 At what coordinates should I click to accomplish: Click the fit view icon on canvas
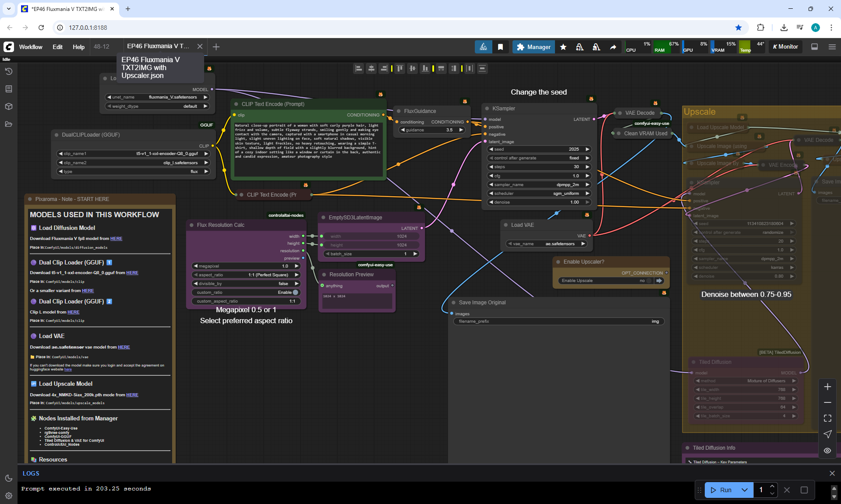point(827,418)
